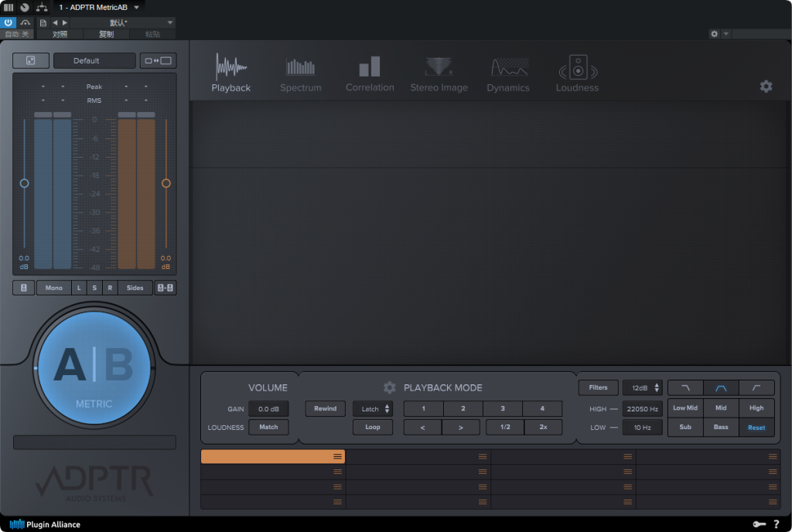Image resolution: width=792 pixels, height=532 pixels.
Task: Click the host circular knob icon
Action: point(25,7)
